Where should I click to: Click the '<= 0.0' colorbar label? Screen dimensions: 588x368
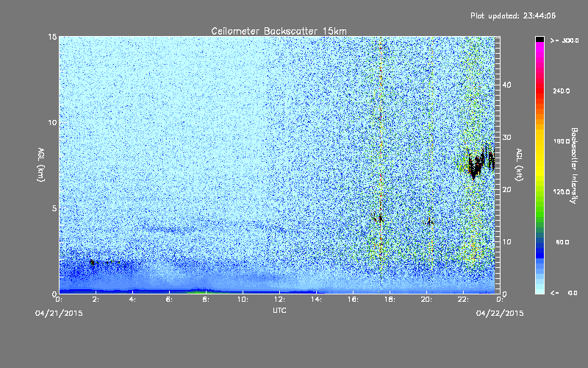[564, 293]
